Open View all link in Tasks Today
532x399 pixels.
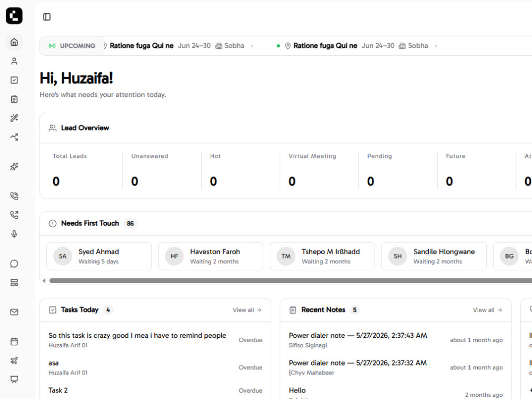tap(247, 310)
